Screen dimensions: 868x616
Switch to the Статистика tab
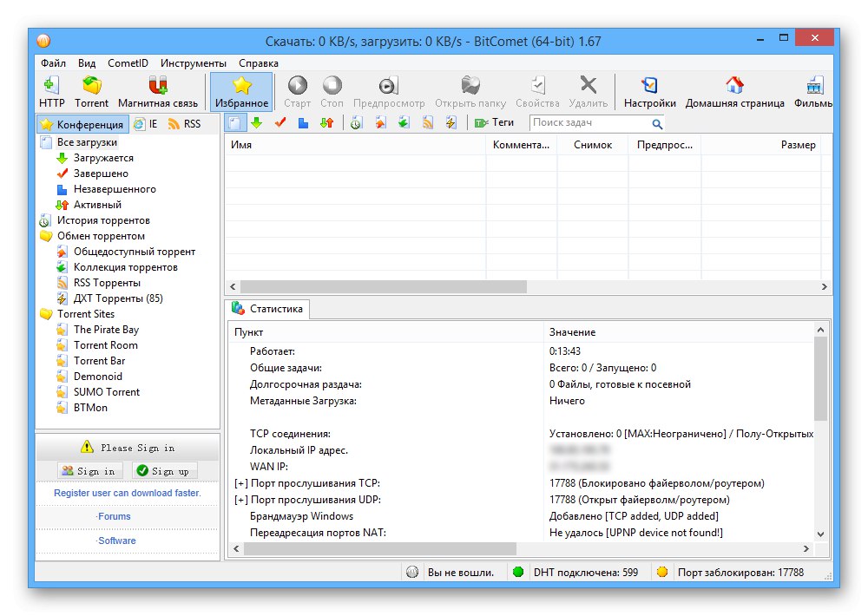(x=268, y=309)
